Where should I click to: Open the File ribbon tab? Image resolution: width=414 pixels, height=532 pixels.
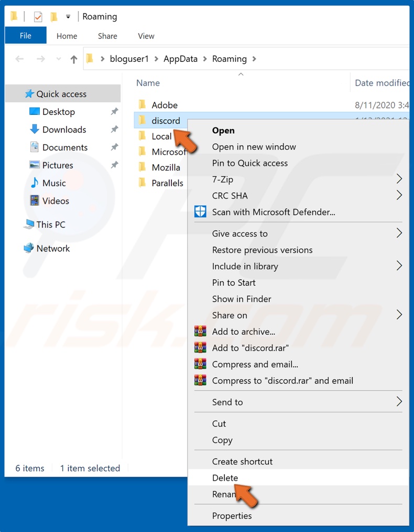coord(25,36)
